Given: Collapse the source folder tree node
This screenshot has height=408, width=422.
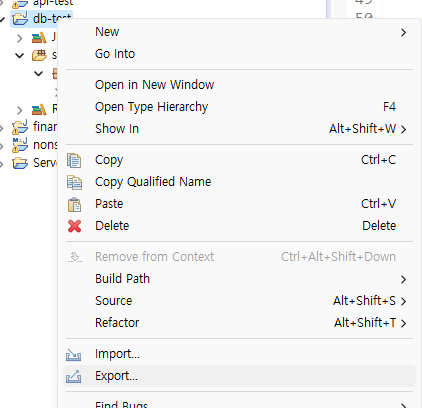Looking at the screenshot, I should (20, 55).
